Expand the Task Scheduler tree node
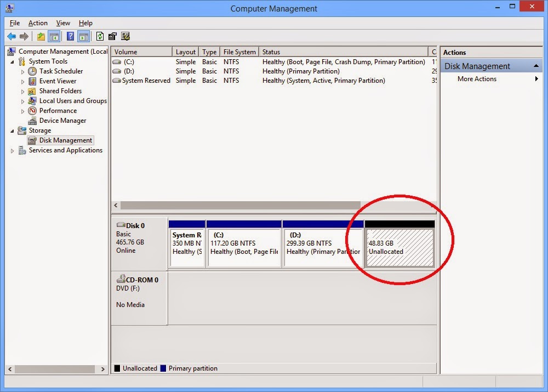Viewport: 548px width, 392px height. click(x=22, y=72)
